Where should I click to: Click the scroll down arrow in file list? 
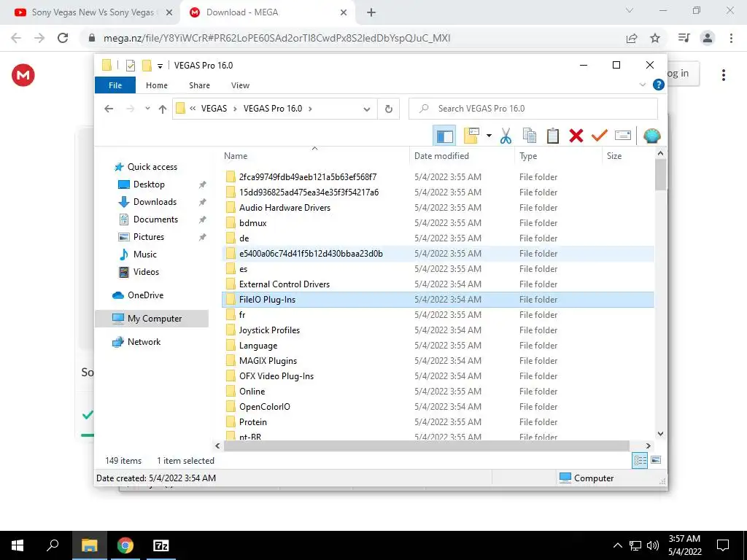[660, 433]
